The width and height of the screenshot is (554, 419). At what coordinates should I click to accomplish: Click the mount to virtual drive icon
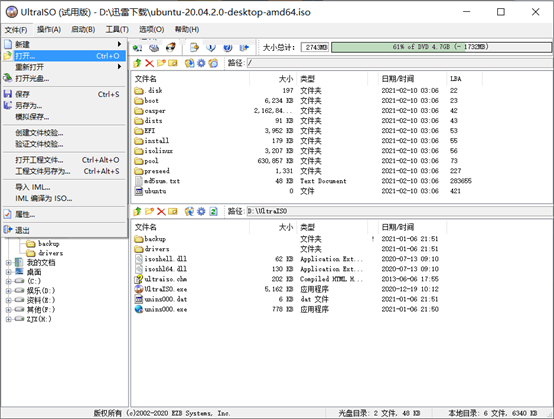coord(154,47)
